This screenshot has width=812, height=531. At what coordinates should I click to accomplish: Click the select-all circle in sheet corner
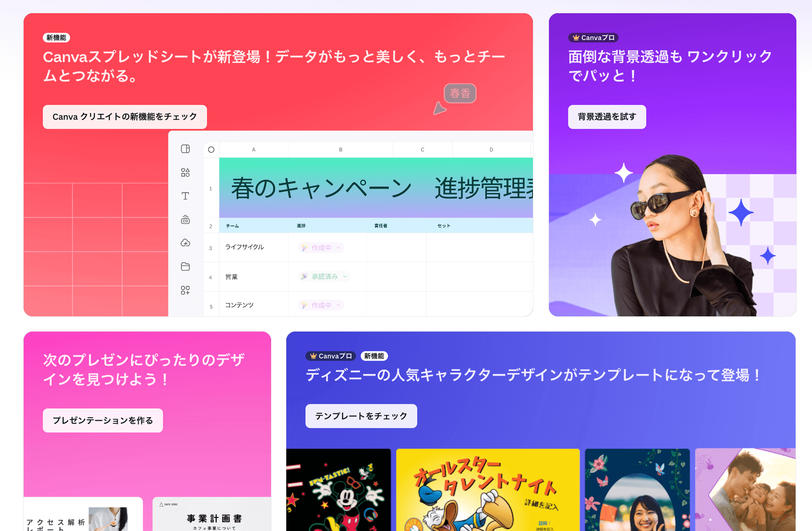coord(211,150)
